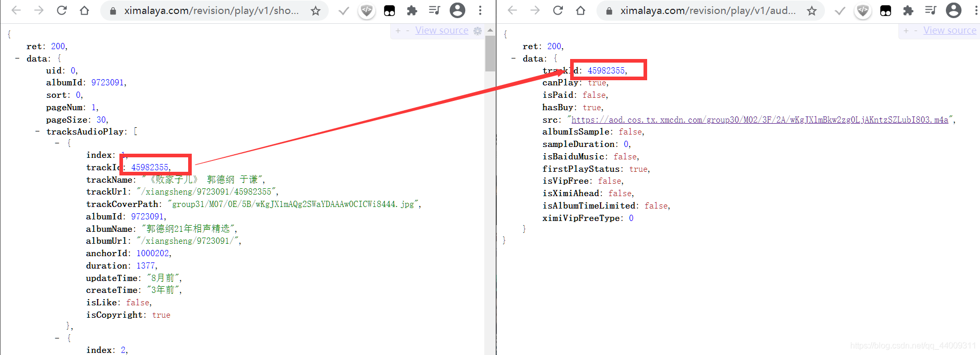Open the Extensions puzzle menu in the left window
Viewport: 980px width, 355px height.
[412, 10]
